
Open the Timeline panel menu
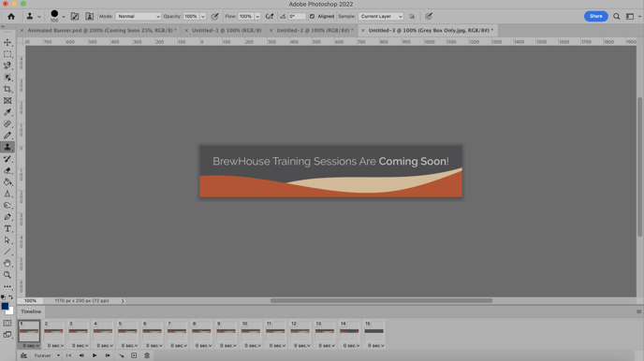638,311
